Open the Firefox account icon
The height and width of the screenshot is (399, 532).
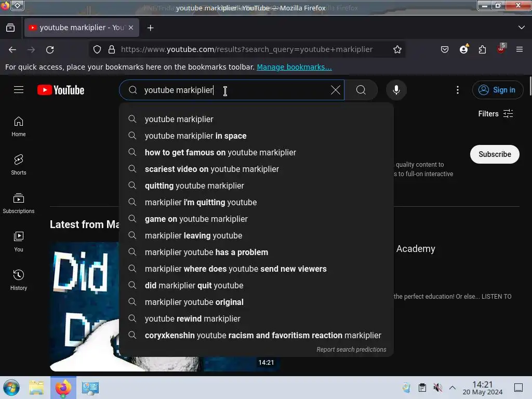click(x=463, y=49)
